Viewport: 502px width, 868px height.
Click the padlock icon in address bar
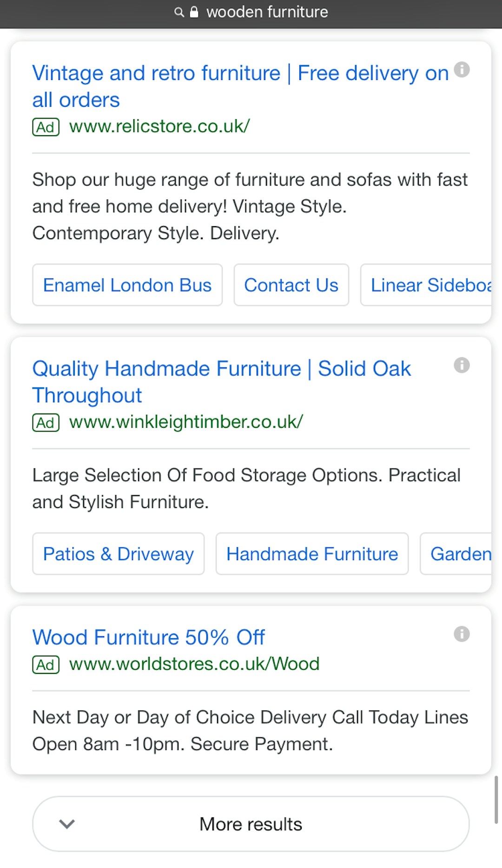pyautogui.click(x=194, y=12)
